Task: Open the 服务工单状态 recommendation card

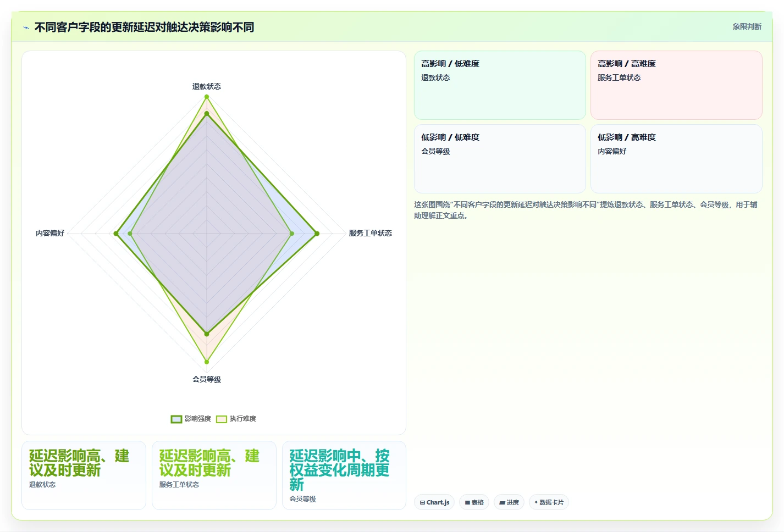Action: pos(214,475)
